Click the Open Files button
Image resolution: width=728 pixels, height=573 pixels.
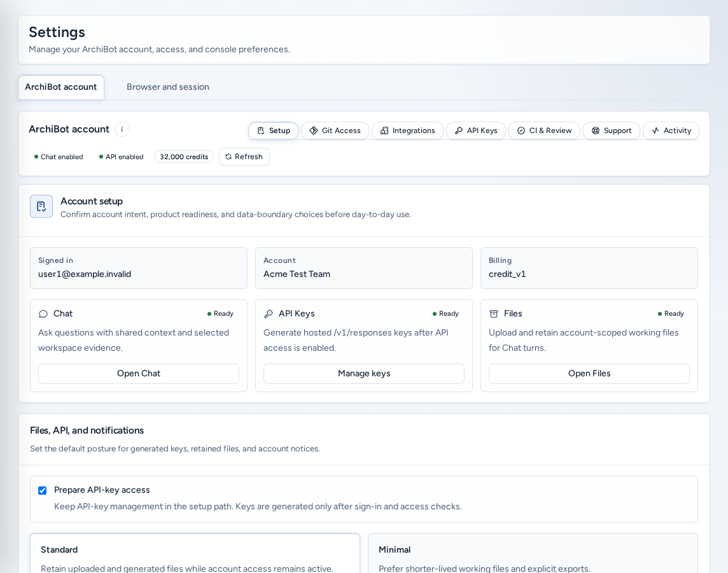(589, 374)
